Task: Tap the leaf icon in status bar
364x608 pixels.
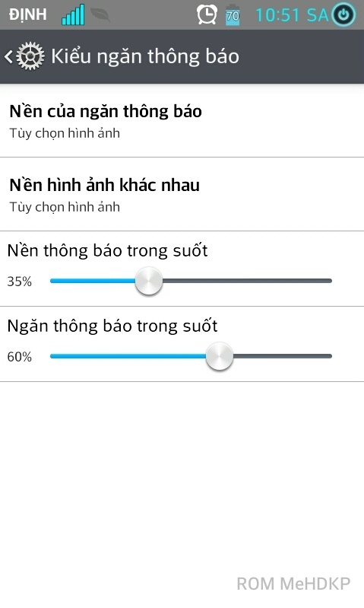Action: [100, 14]
